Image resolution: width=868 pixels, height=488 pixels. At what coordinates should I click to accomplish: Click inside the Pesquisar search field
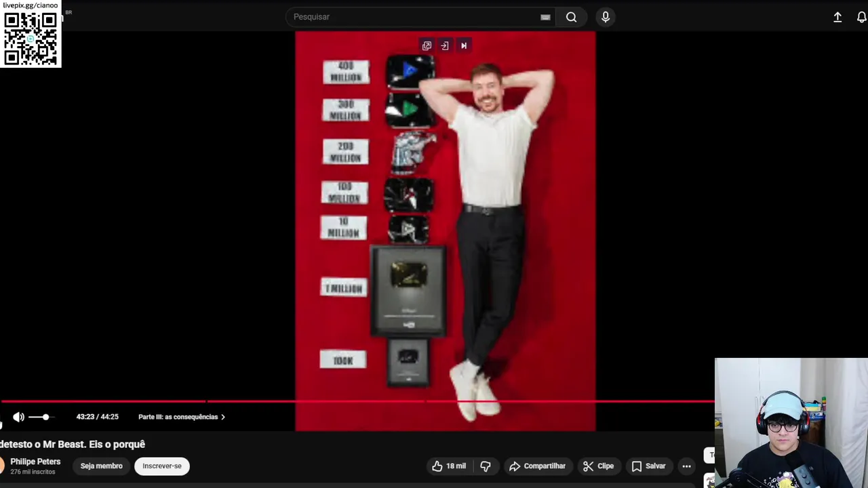tap(420, 17)
